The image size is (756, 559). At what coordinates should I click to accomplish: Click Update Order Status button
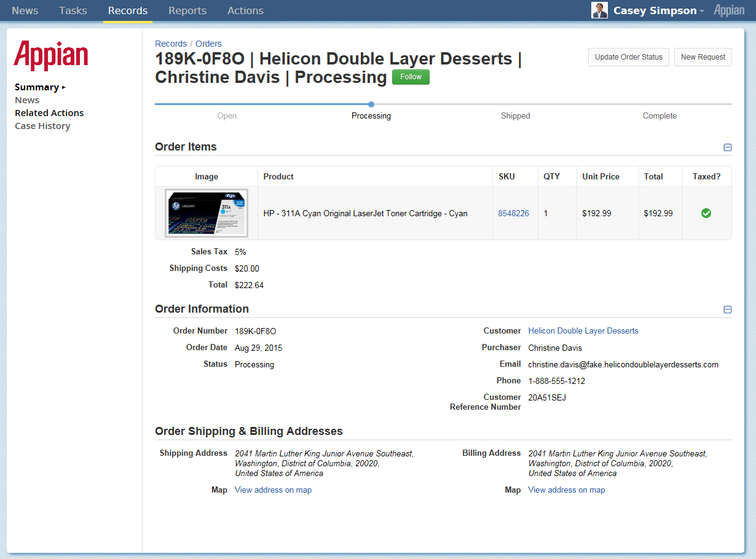628,57
